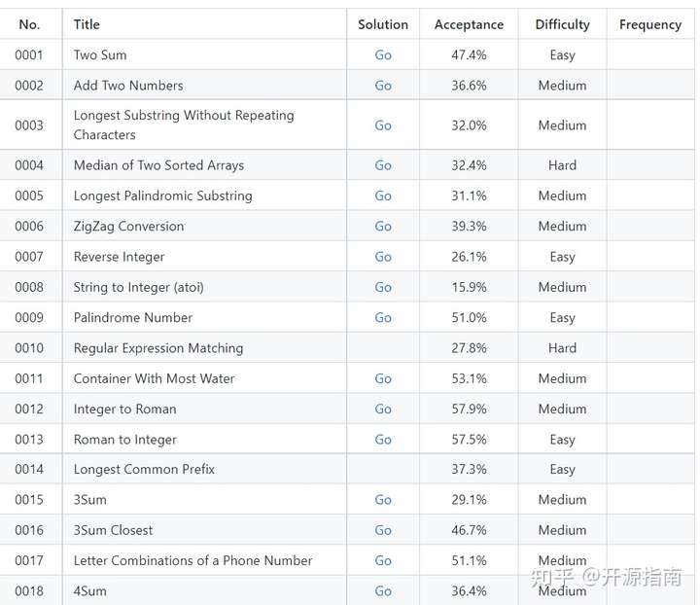The height and width of the screenshot is (605, 700).
Task: Click the Frequency column header
Action: coord(650,24)
